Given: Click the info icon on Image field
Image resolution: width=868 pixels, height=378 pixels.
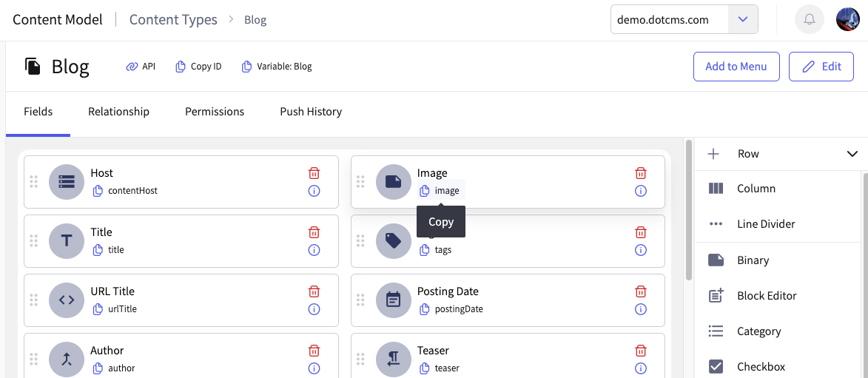Looking at the screenshot, I should [x=641, y=191].
